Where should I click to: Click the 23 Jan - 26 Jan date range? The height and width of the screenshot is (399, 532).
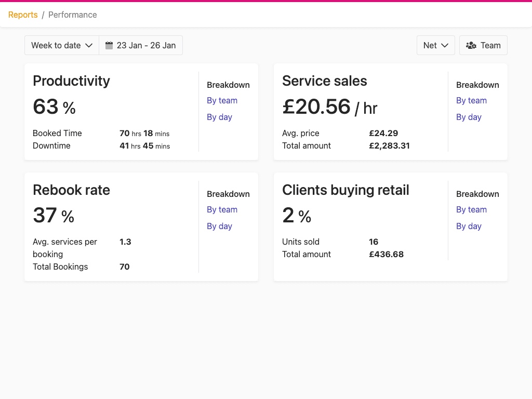tap(145, 45)
